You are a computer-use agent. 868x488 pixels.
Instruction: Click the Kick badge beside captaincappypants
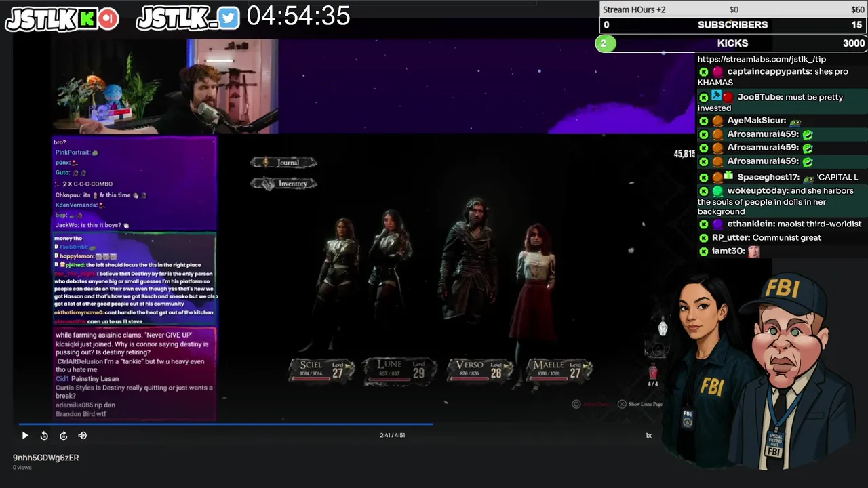(x=703, y=72)
